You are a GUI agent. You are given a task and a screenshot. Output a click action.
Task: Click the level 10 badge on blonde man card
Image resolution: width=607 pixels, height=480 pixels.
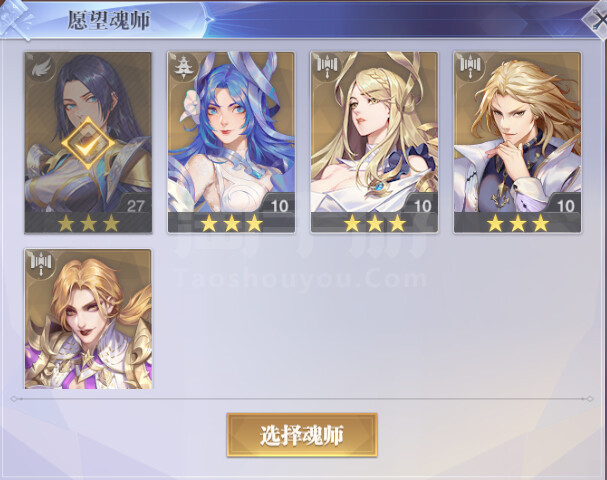tap(565, 205)
